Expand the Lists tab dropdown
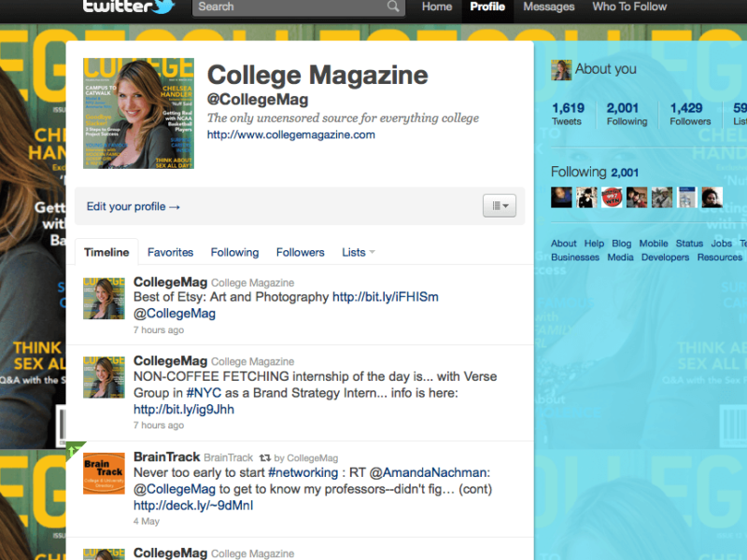 point(359,252)
